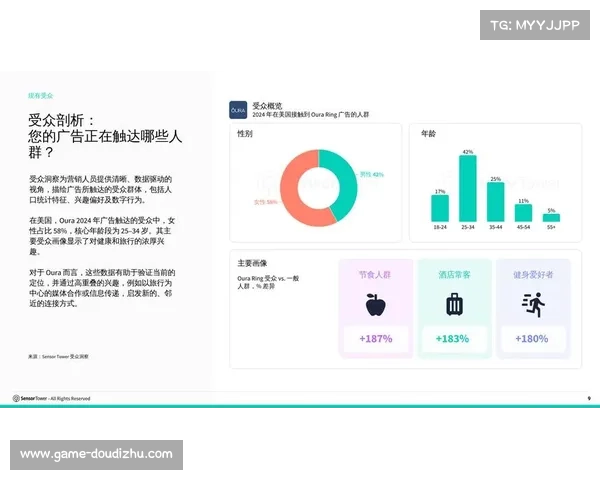600x480 pixels.
Task: Click the 45-54 age bar
Action: pos(523,213)
